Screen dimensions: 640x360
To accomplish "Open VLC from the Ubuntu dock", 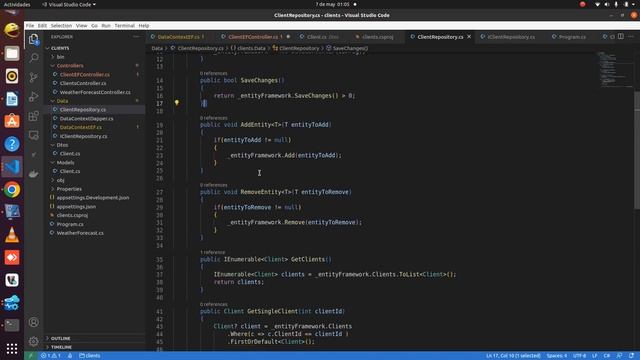I will click(12, 235).
